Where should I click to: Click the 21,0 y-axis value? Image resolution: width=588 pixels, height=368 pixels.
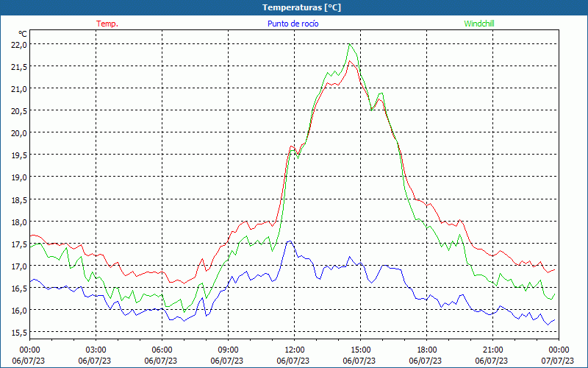[19, 88]
